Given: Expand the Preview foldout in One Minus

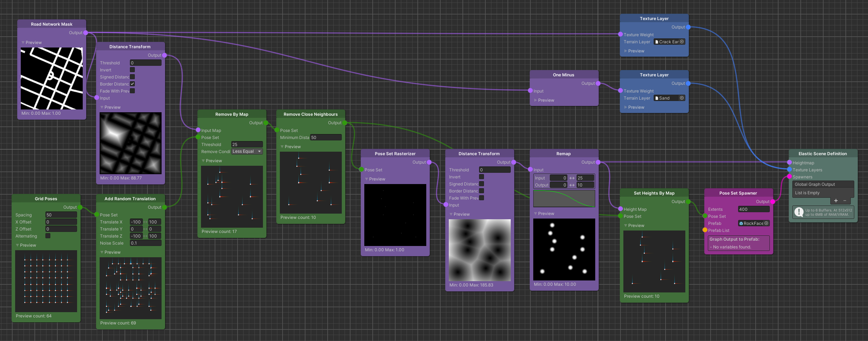Looking at the screenshot, I should tap(536, 100).
